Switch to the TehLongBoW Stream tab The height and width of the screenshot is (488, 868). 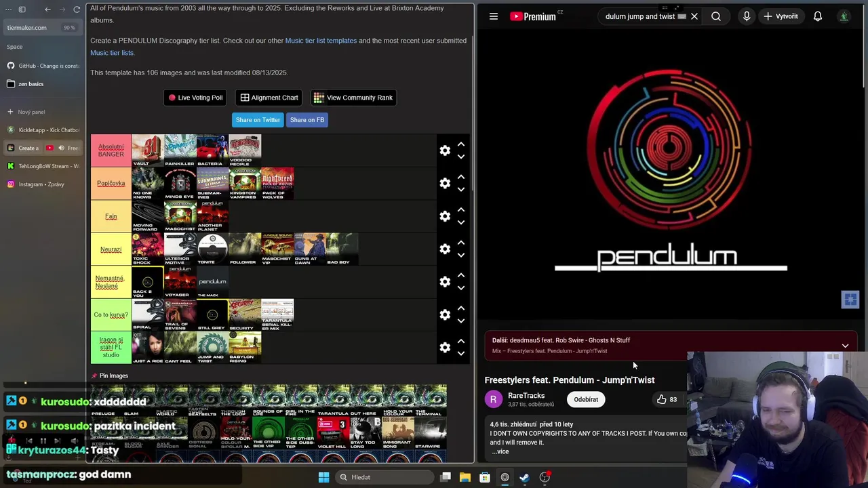(43, 166)
